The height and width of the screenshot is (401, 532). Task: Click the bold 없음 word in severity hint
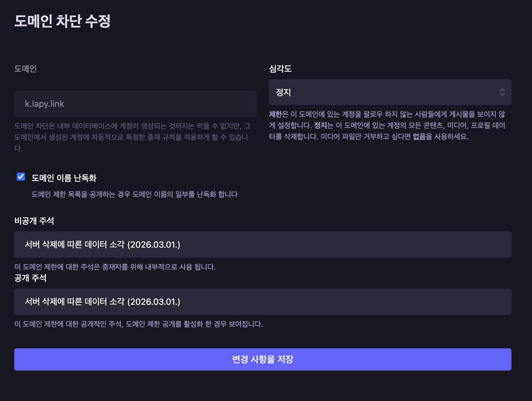[419, 137]
